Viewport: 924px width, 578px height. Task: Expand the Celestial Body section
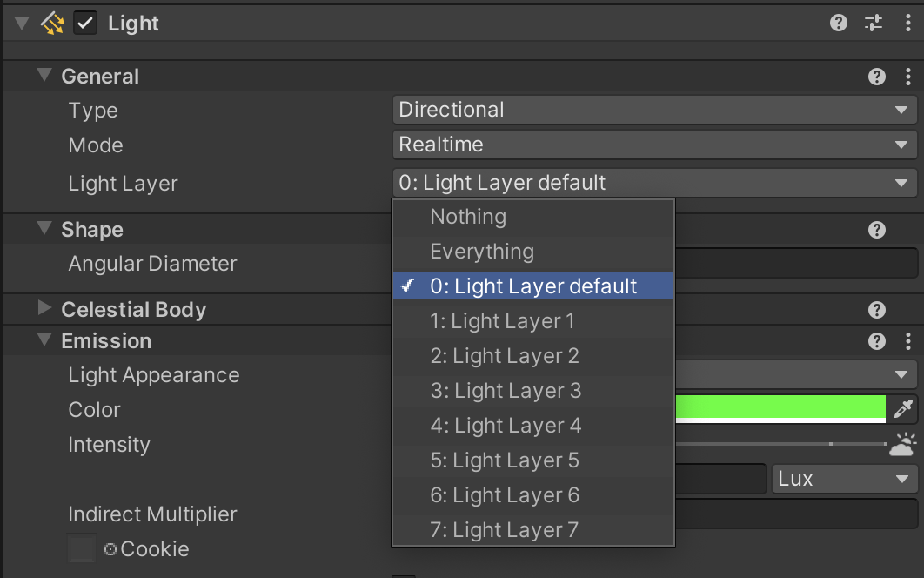[x=44, y=309]
